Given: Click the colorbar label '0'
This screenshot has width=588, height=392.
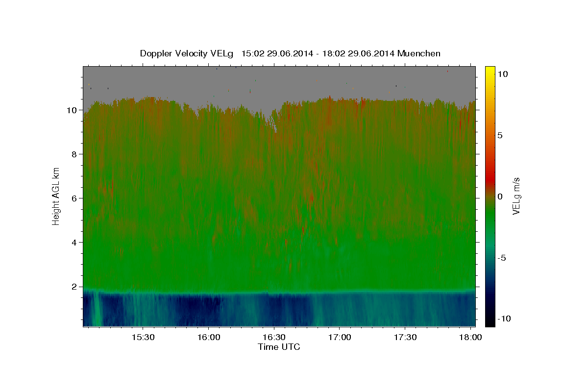Looking at the screenshot, I should coord(500,196).
